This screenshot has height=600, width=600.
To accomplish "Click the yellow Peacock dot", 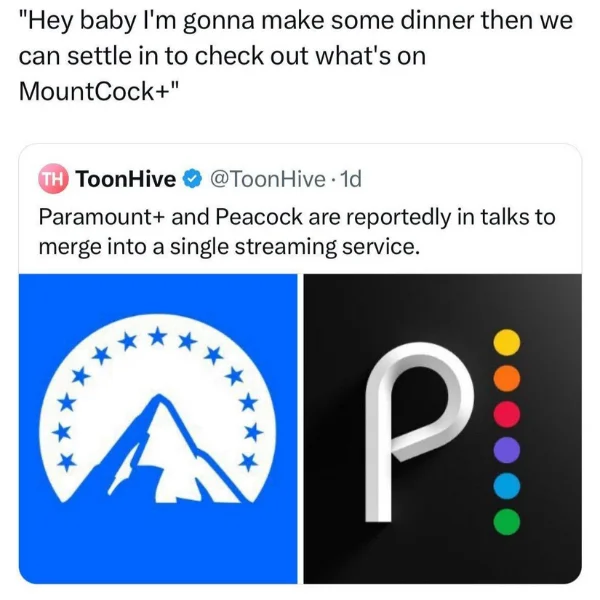I will (x=508, y=342).
